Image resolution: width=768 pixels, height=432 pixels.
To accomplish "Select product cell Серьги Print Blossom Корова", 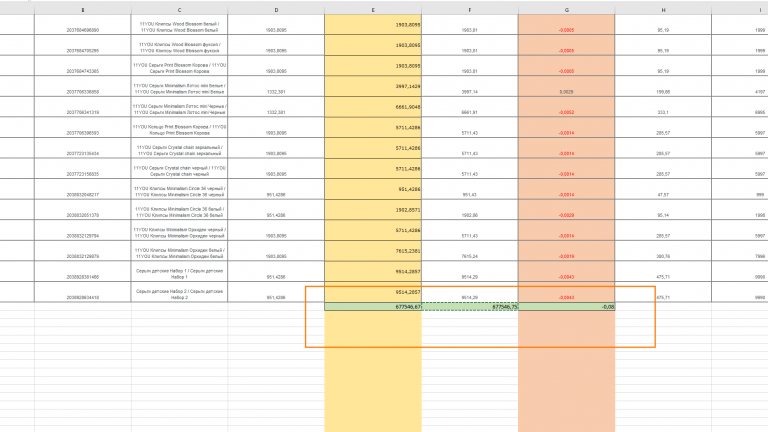I will (179, 66).
